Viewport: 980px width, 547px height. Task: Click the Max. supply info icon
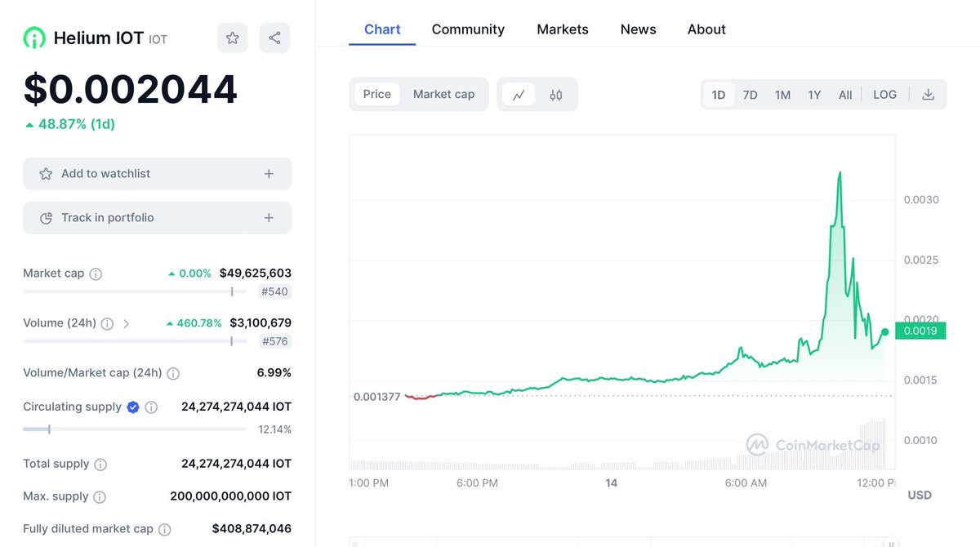[99, 496]
